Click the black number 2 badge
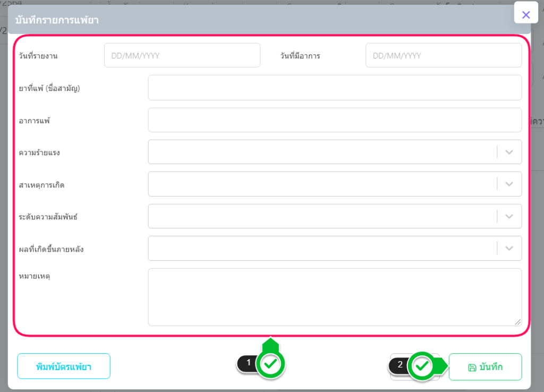 point(400,365)
